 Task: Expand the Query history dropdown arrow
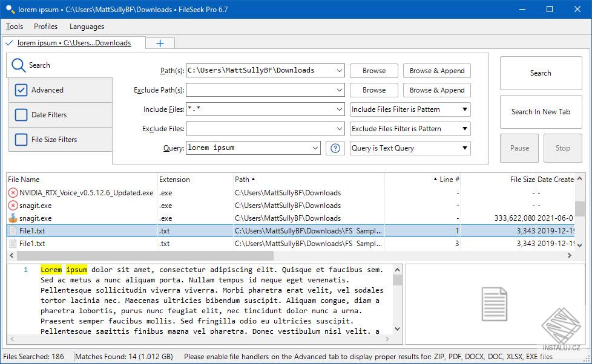(x=315, y=148)
